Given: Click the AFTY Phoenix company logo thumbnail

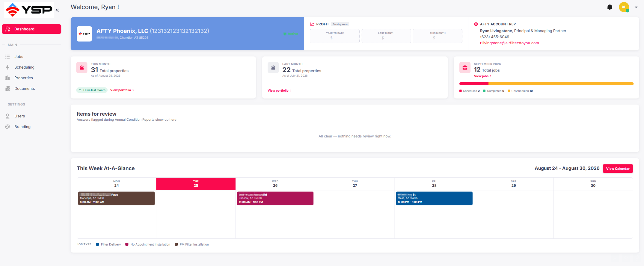Looking at the screenshot, I should [x=84, y=34].
